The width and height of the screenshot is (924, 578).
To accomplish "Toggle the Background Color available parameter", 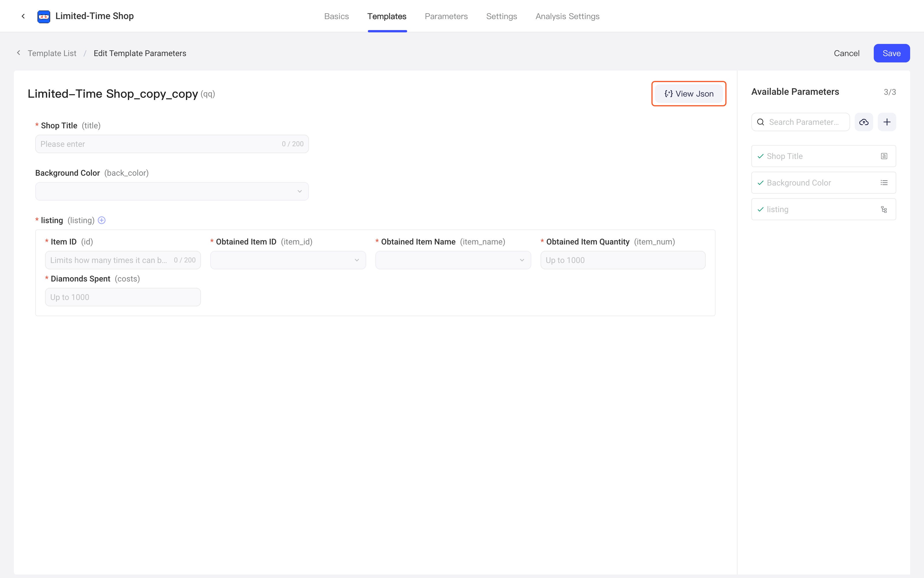I will click(824, 183).
